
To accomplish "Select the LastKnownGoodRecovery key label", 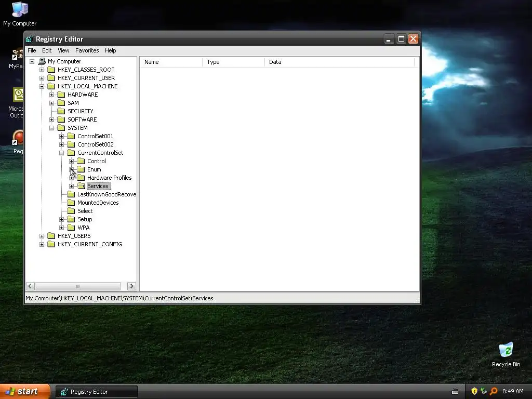I will point(107,194).
